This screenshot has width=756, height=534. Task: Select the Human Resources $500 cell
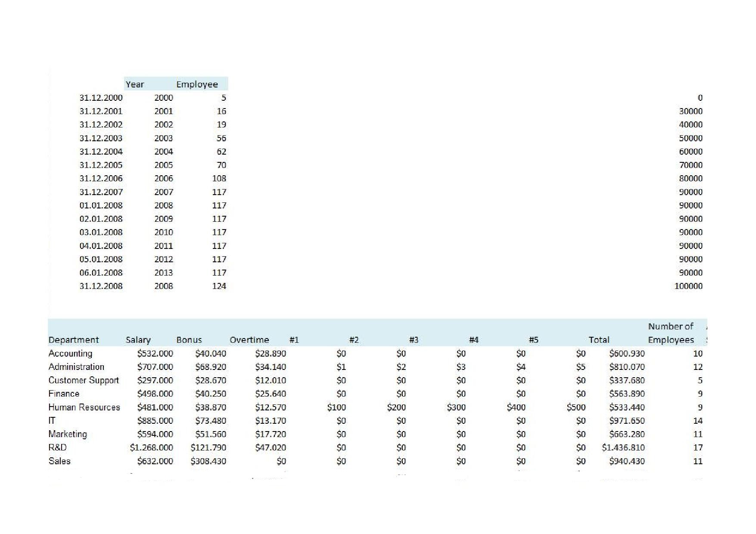pos(576,407)
